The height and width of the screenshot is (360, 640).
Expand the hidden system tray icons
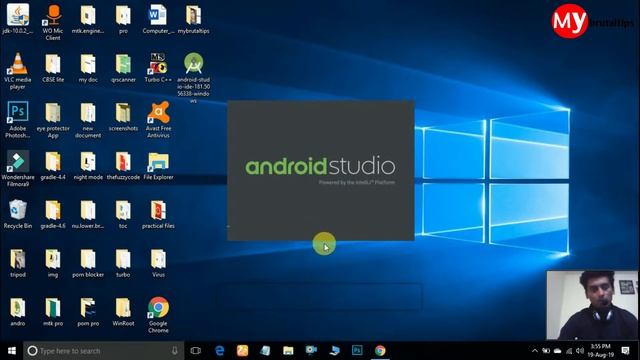pos(535,351)
